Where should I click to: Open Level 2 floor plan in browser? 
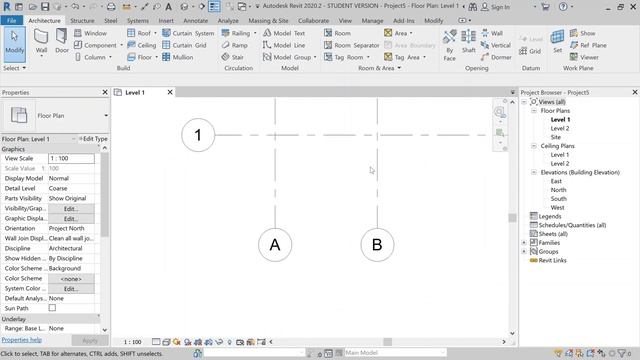coord(560,128)
